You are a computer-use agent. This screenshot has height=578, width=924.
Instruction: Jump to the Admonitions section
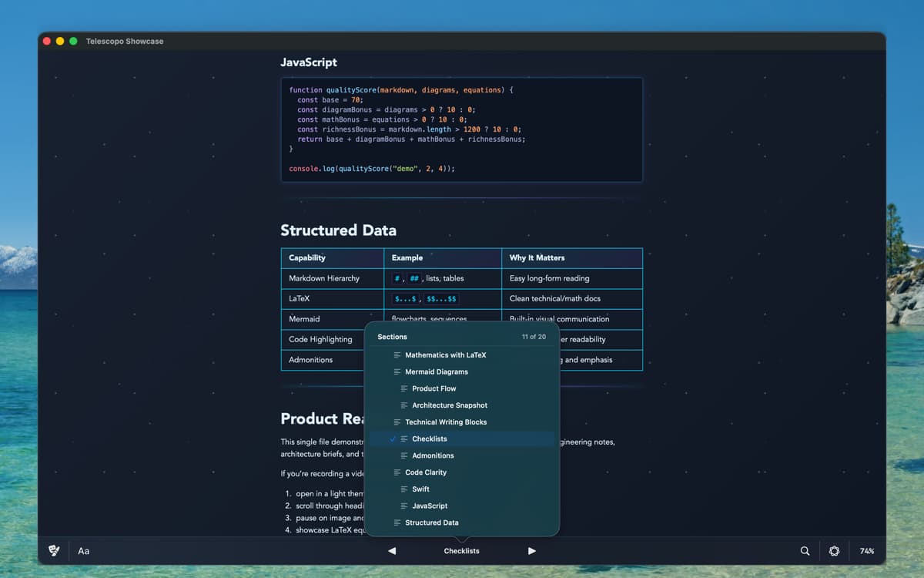433,456
